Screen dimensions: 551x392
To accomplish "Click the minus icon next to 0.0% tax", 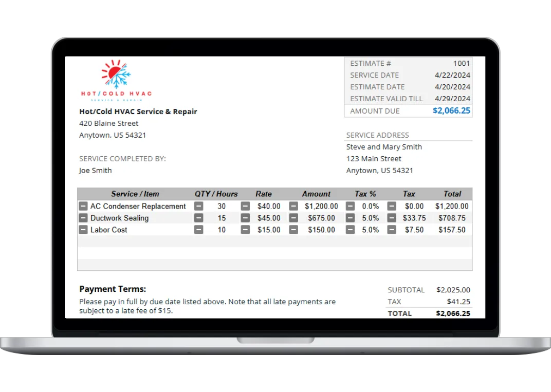I will pos(351,206).
